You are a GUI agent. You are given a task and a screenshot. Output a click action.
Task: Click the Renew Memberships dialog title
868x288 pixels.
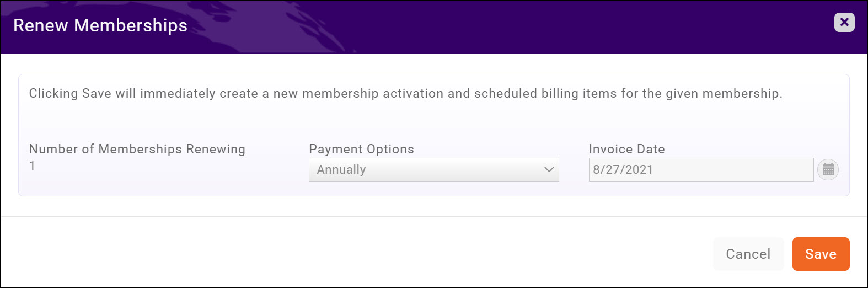100,25
